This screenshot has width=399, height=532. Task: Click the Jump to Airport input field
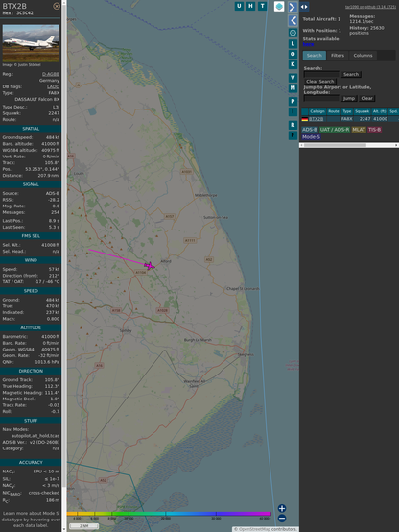pos(321,98)
